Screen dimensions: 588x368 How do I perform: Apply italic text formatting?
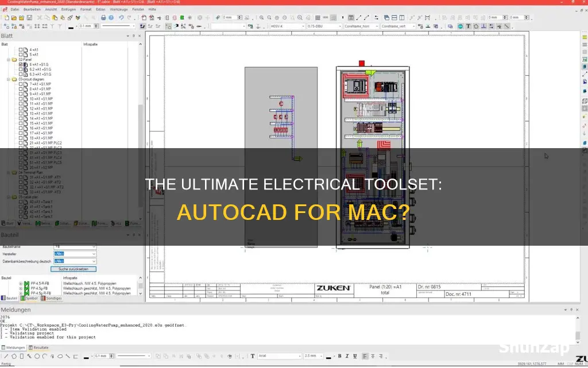tap(347, 356)
